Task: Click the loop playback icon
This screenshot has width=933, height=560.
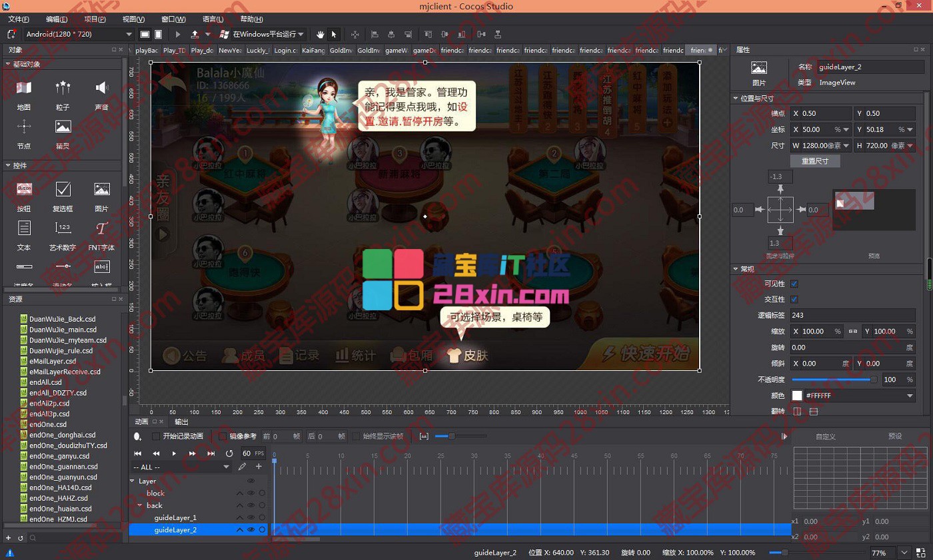Action: click(229, 453)
